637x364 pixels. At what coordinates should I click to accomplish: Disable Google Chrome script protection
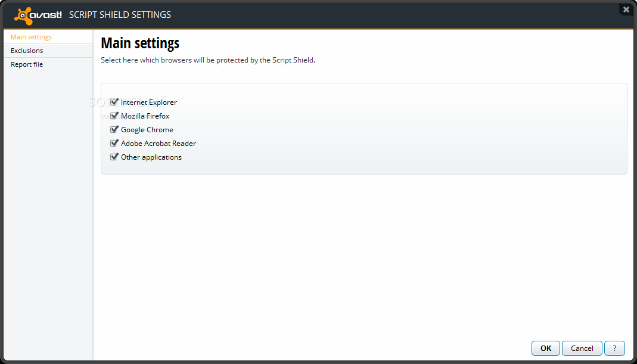click(x=114, y=130)
